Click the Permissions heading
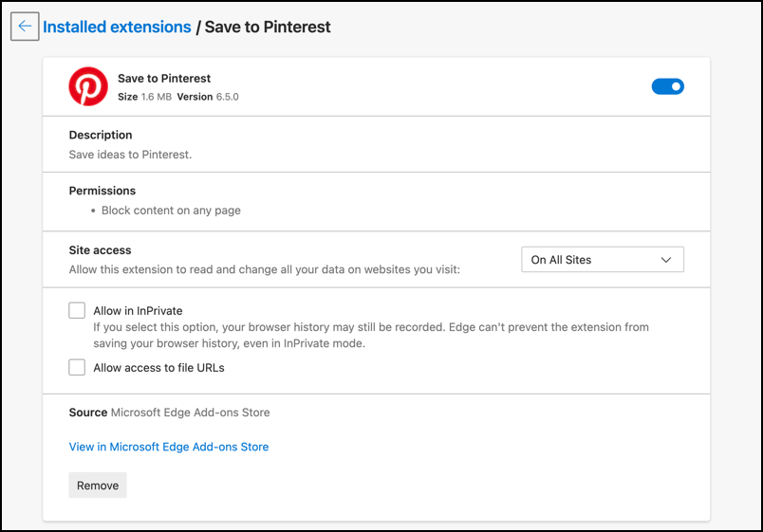Viewport: 763px width, 532px height. click(x=102, y=191)
